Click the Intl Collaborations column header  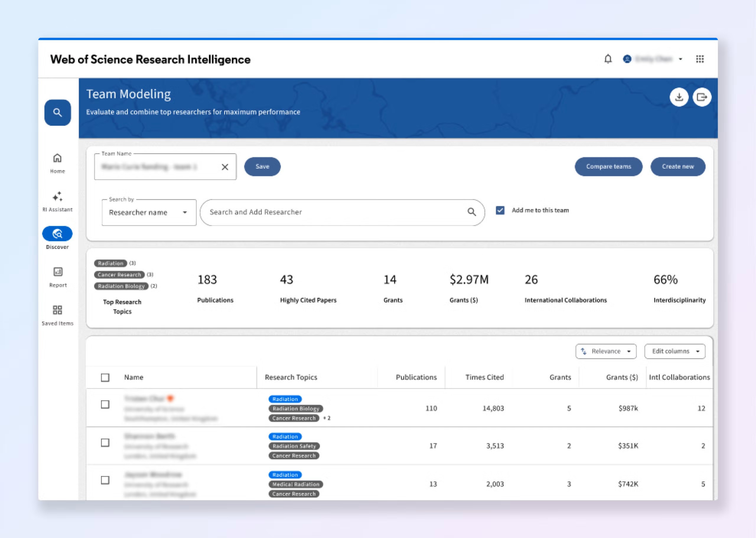(x=680, y=377)
